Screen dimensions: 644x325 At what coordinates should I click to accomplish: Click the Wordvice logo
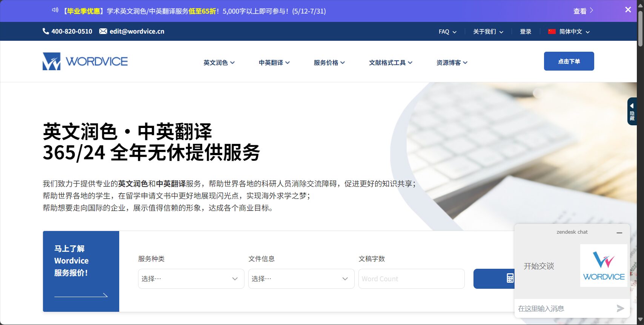coord(85,61)
